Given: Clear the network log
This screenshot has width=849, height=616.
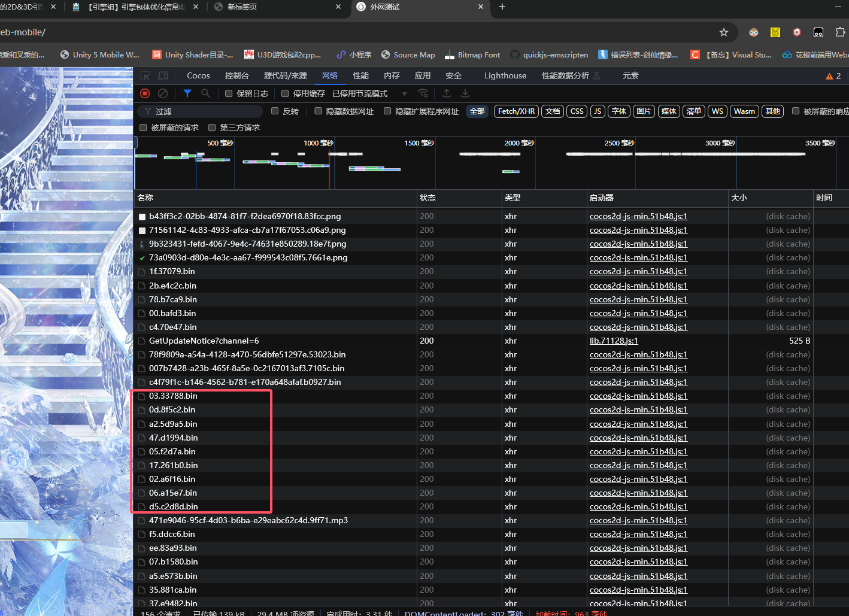Looking at the screenshot, I should pos(163,93).
